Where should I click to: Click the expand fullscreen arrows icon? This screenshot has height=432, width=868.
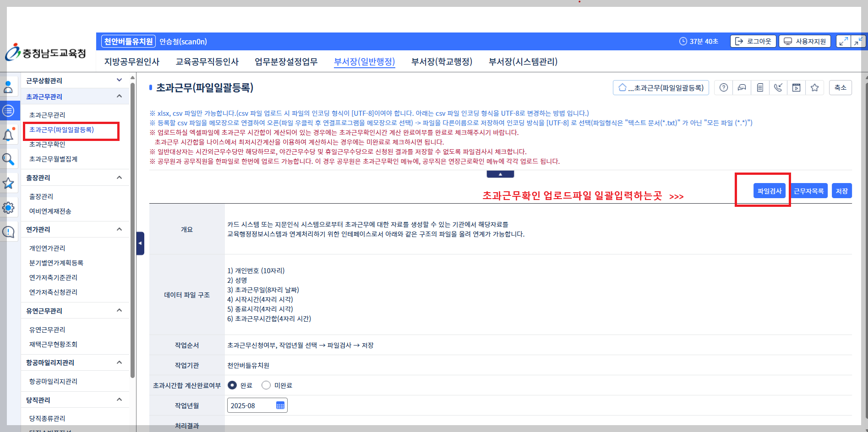point(844,41)
